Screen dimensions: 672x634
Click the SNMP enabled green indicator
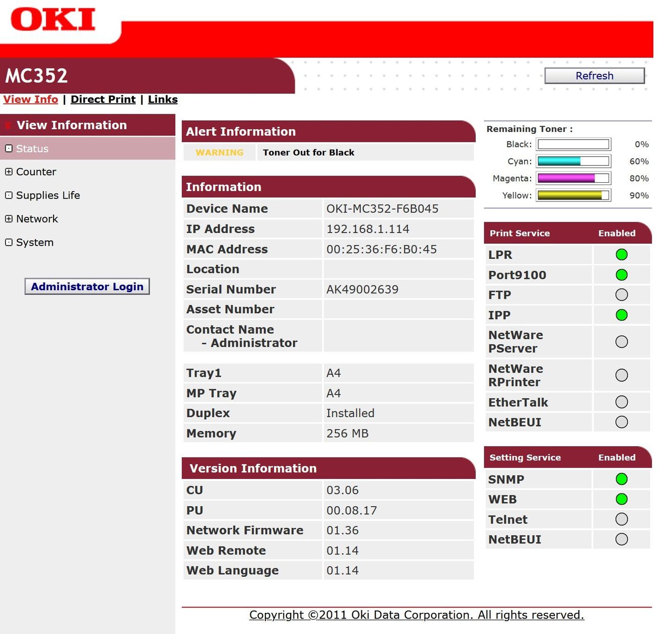(621, 479)
